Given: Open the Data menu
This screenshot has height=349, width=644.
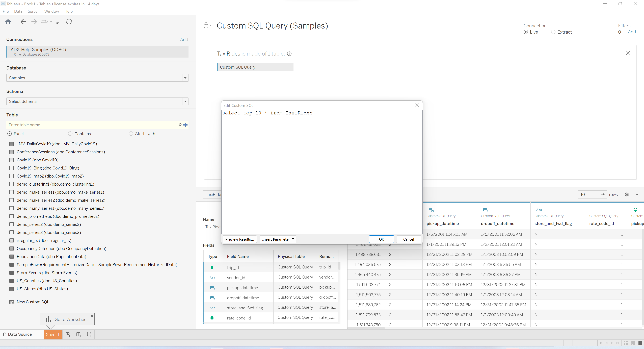Looking at the screenshot, I should pos(18,11).
